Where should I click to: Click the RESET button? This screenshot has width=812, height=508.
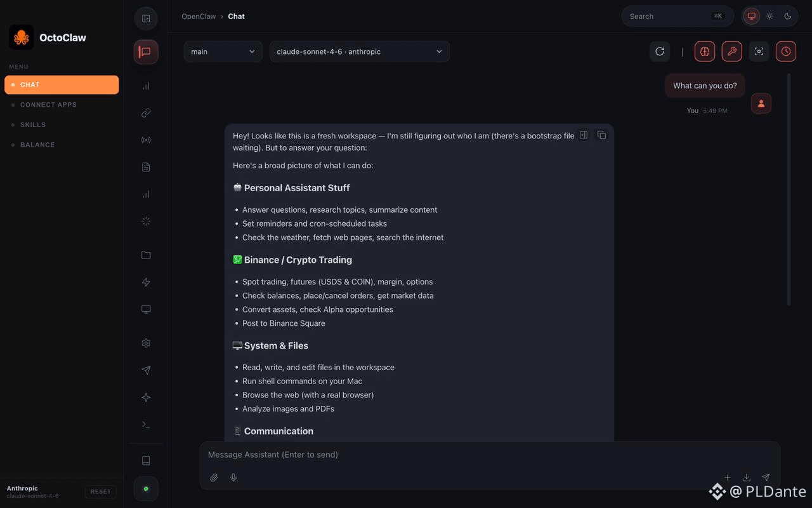(x=100, y=491)
